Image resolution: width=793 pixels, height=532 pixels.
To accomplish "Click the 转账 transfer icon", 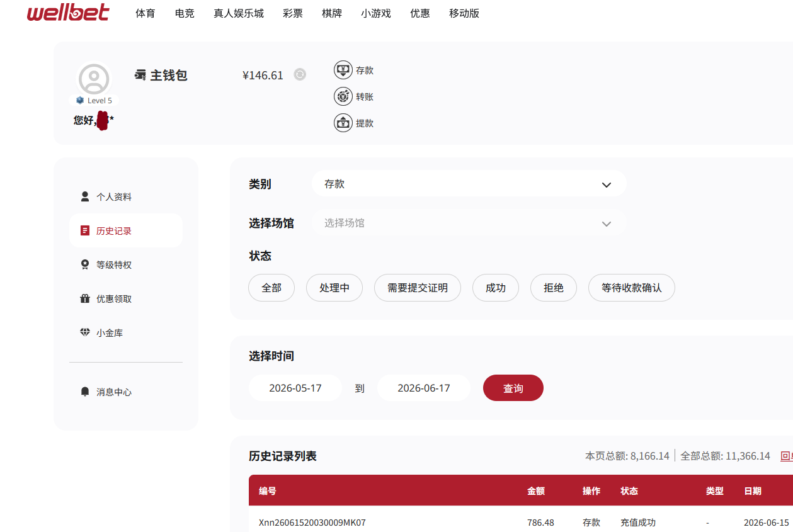I will click(x=343, y=96).
